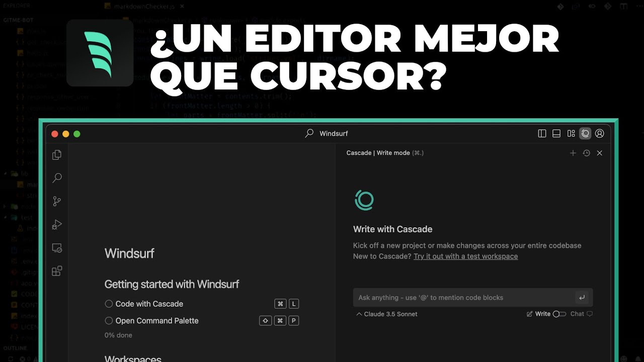Toggle primary sidebar layout icon in Windsurf title bar
644x362 pixels.
pos(542,133)
